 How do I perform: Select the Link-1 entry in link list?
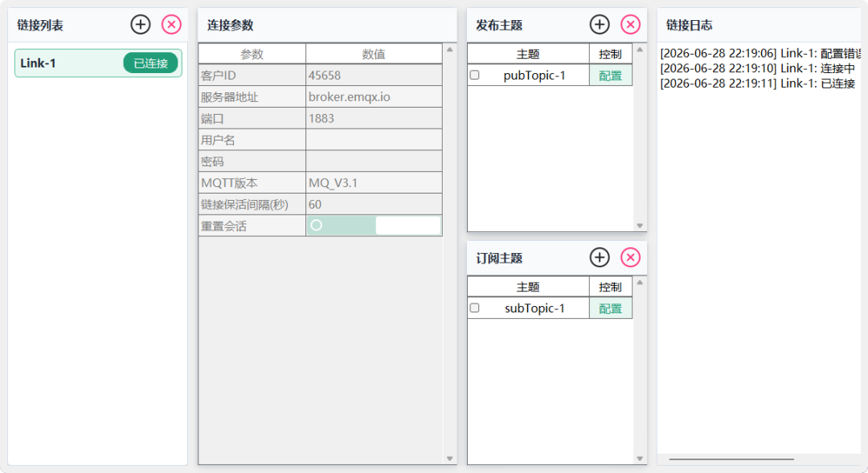click(x=98, y=63)
